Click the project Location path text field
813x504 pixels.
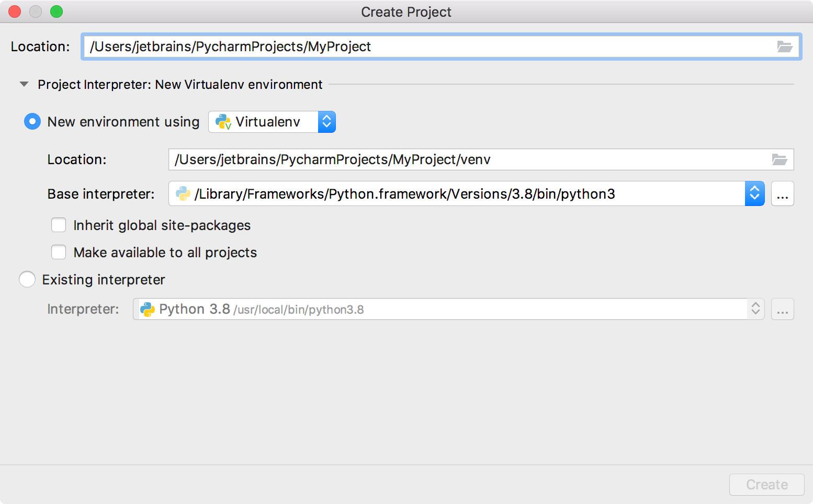[x=441, y=47]
